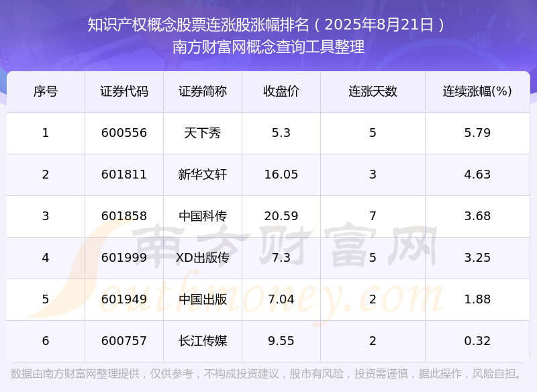Click rank number 1 in 序号 column

46,133
